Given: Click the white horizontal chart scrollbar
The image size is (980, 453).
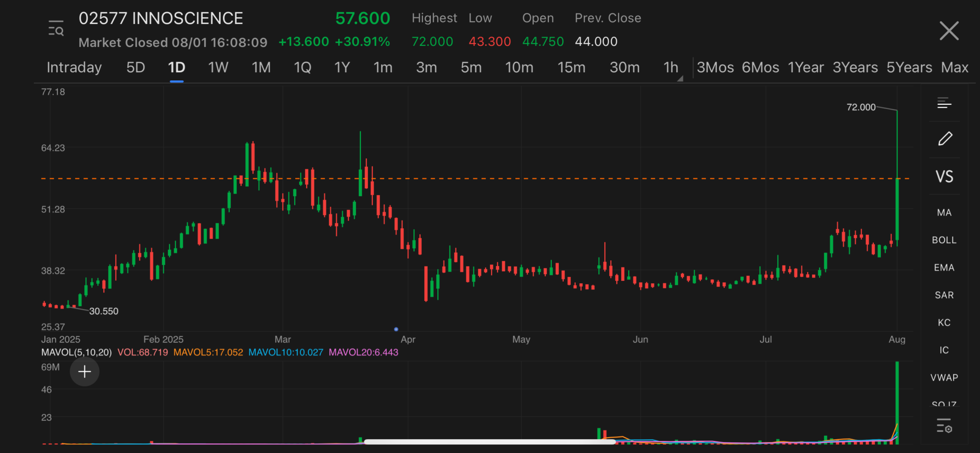Looking at the screenshot, I should [489, 442].
